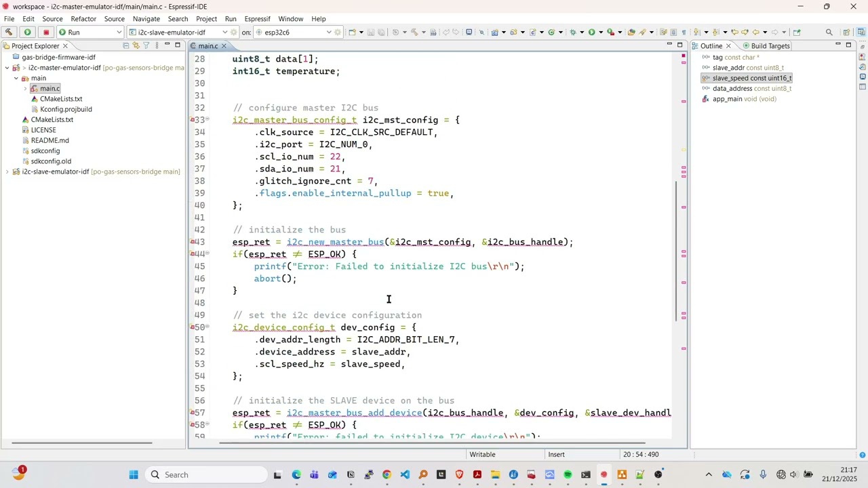The image size is (868, 488).
Task: Click the Open Perspective icon
Action: 846,32
